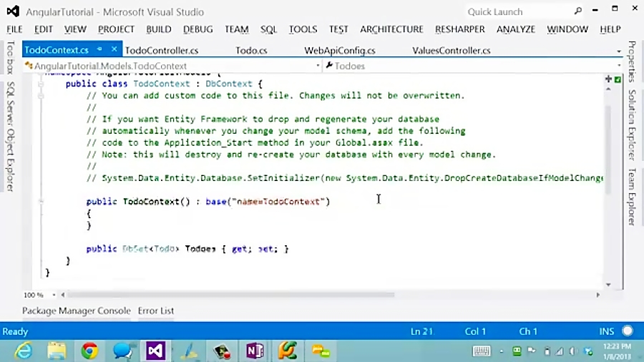The image size is (644, 362).
Task: Open the document tabs overflow dropdown
Action: point(618,52)
